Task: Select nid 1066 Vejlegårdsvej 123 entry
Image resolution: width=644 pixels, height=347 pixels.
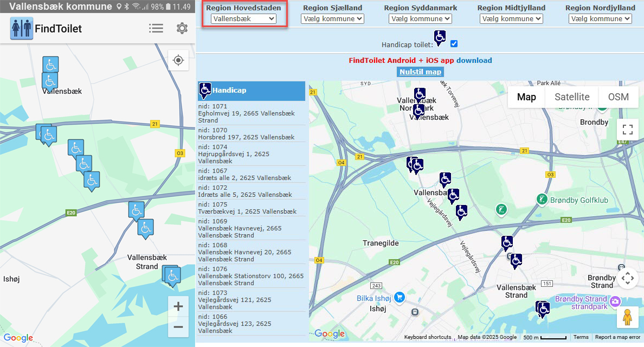Action: (x=252, y=324)
